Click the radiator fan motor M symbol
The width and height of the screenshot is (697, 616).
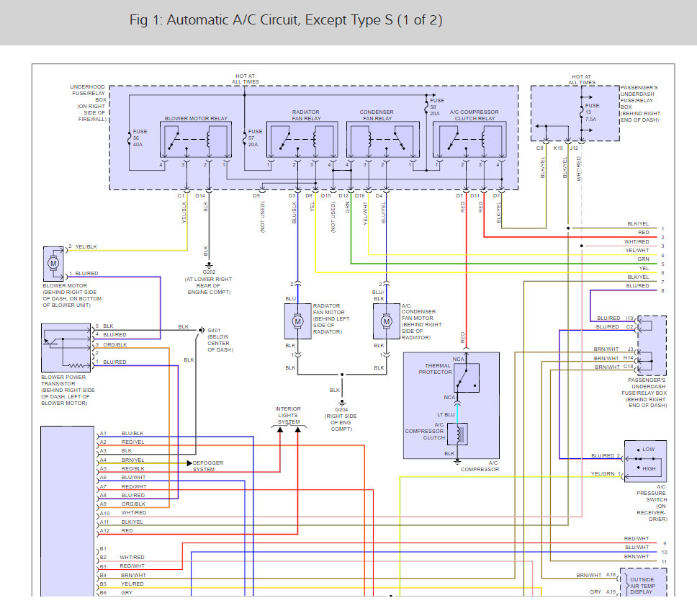[298, 321]
